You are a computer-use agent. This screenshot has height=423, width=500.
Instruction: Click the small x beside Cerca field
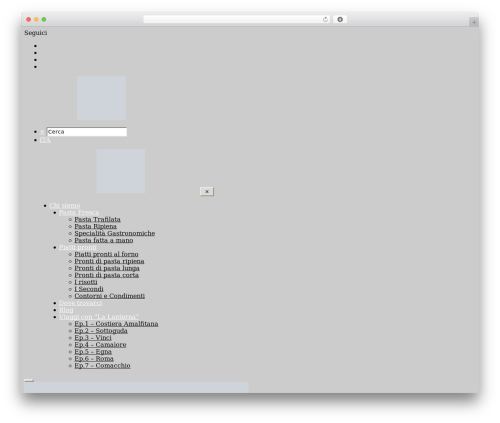pos(42,132)
